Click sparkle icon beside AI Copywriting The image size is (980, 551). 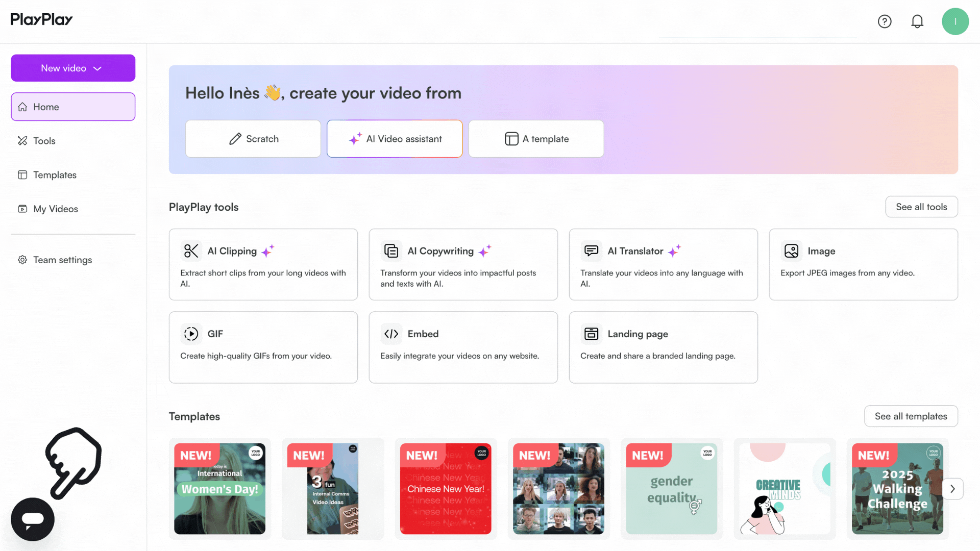[485, 251]
